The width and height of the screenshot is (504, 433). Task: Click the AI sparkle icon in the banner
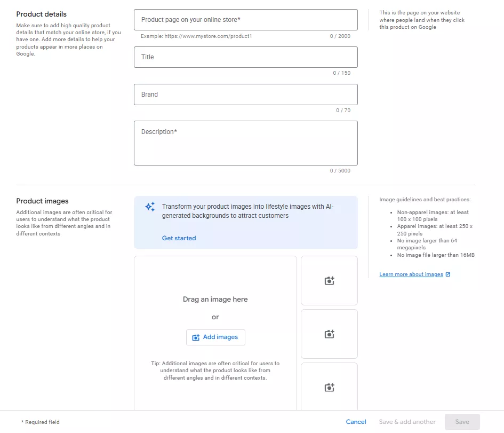[x=150, y=207]
